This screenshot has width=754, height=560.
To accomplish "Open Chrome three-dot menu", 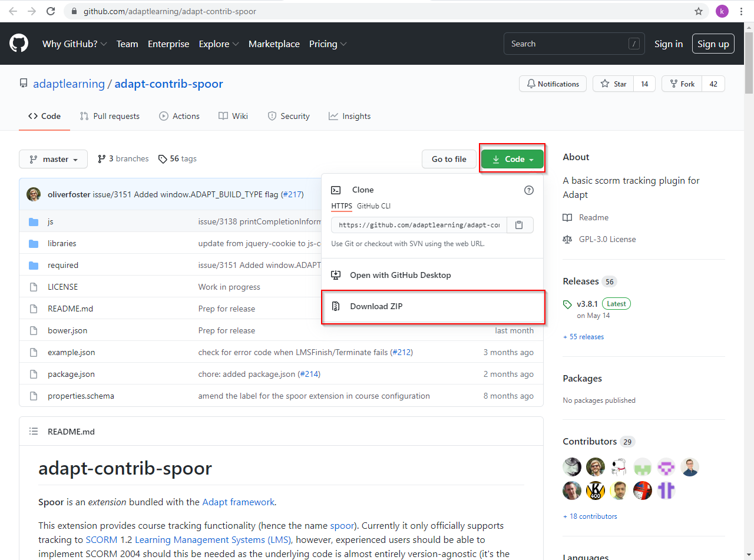I will click(x=742, y=11).
